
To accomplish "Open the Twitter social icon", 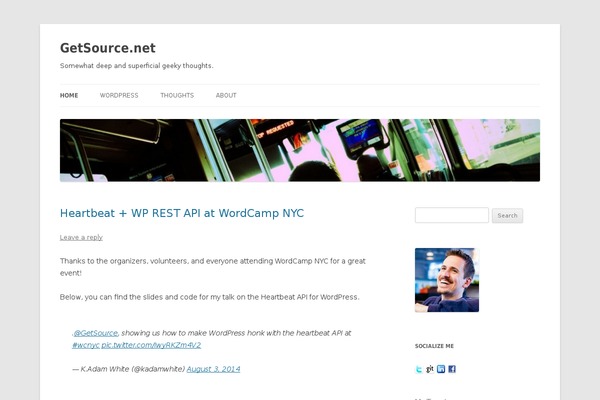I will point(419,369).
